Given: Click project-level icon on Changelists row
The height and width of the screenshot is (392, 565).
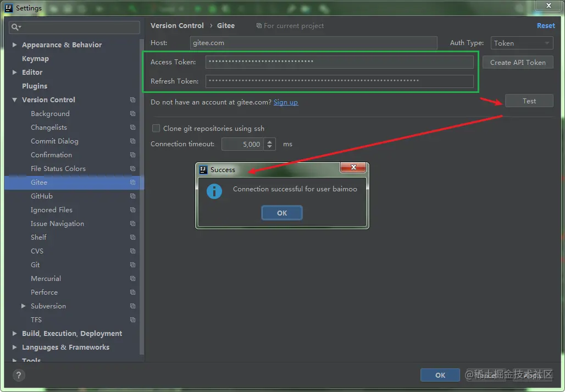Looking at the screenshot, I should pyautogui.click(x=132, y=127).
